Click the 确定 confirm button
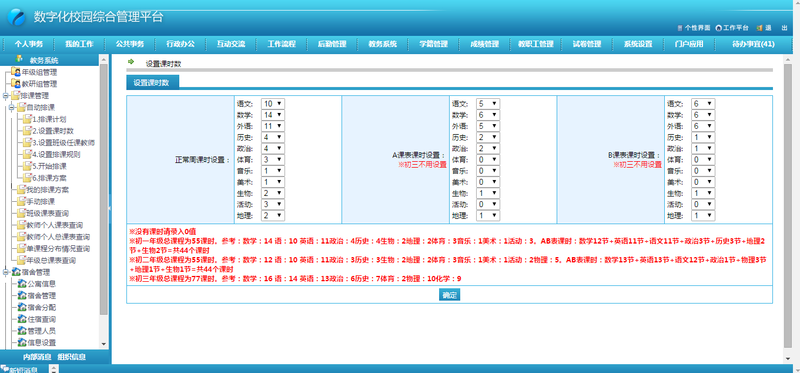Image resolution: width=800 pixels, height=373 pixels. (x=449, y=295)
